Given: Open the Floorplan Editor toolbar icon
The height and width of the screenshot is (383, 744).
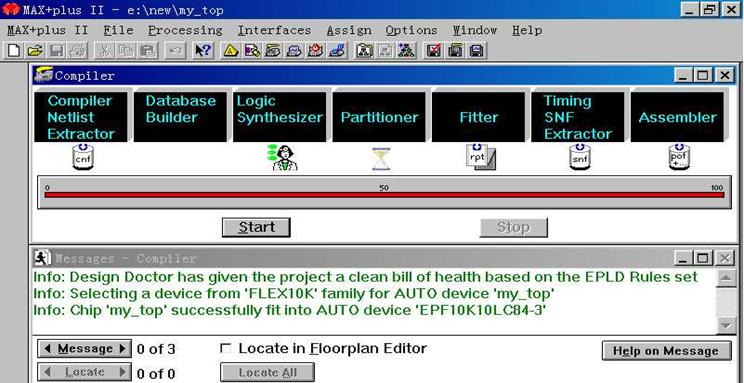Looking at the screenshot, I should (x=252, y=50).
